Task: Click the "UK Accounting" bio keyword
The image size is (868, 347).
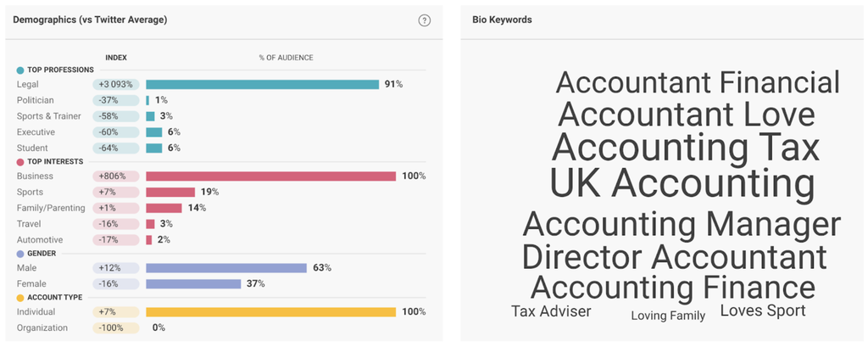Action: pyautogui.click(x=682, y=183)
